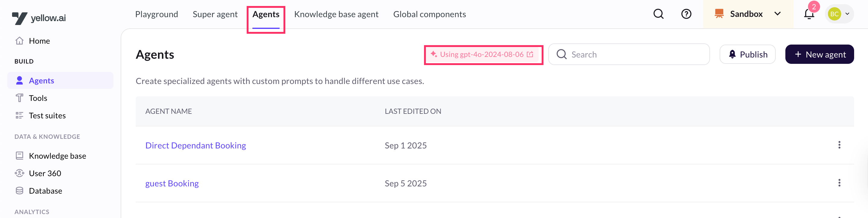Image resolution: width=868 pixels, height=218 pixels.
Task: Expand the Sandbox environment dropdown
Action: [748, 14]
